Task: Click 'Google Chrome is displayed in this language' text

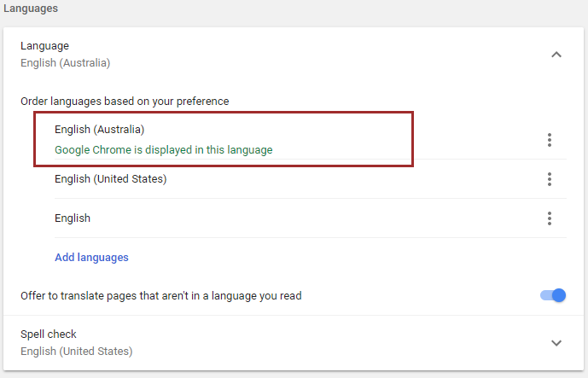Action: click(164, 150)
